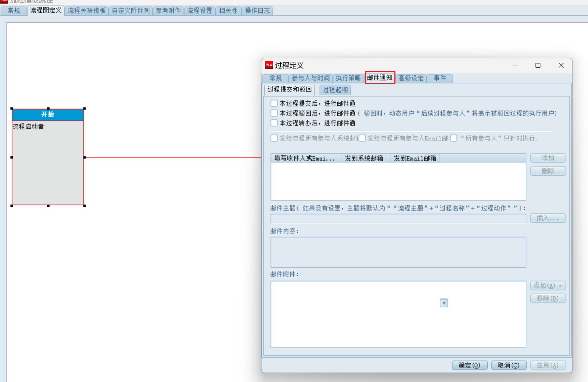Open 参考附件 tab

pos(168,11)
